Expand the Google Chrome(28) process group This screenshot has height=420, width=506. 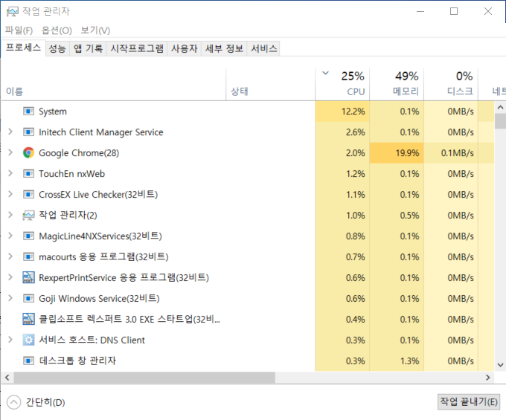tap(10, 152)
